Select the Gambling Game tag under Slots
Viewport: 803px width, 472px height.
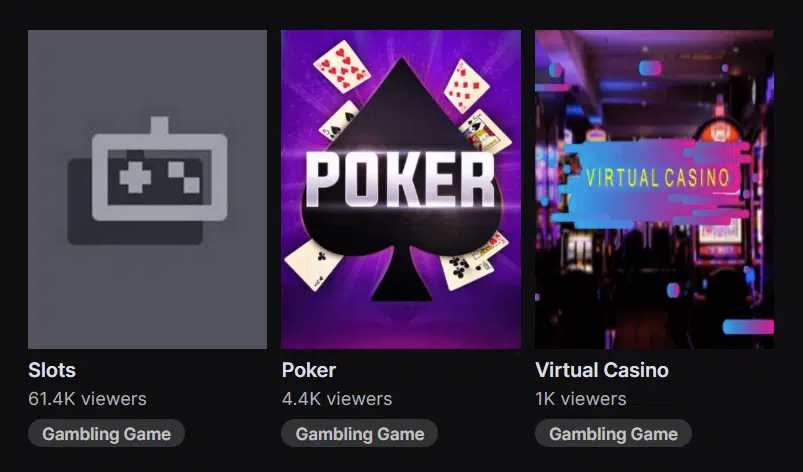coord(107,434)
